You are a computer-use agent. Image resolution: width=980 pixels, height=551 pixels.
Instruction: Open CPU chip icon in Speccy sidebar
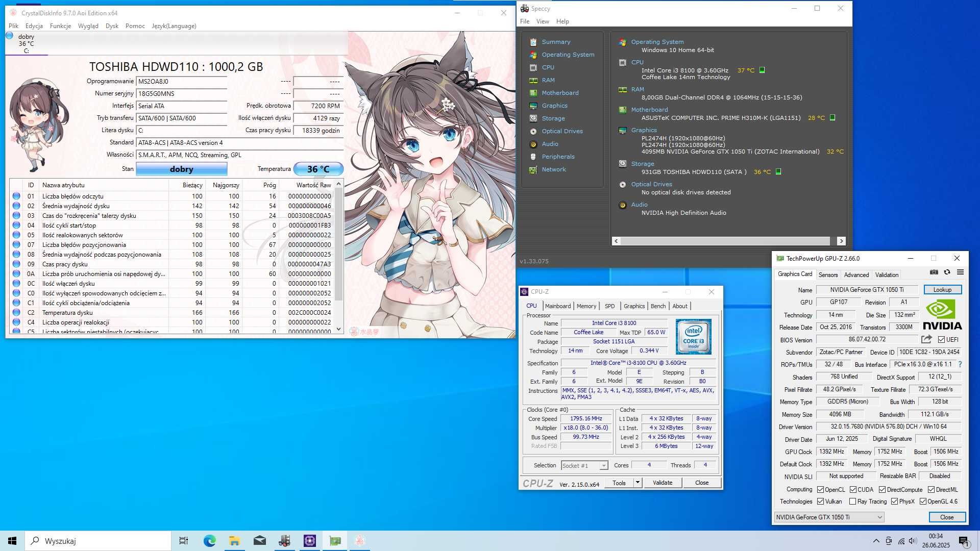533,67
